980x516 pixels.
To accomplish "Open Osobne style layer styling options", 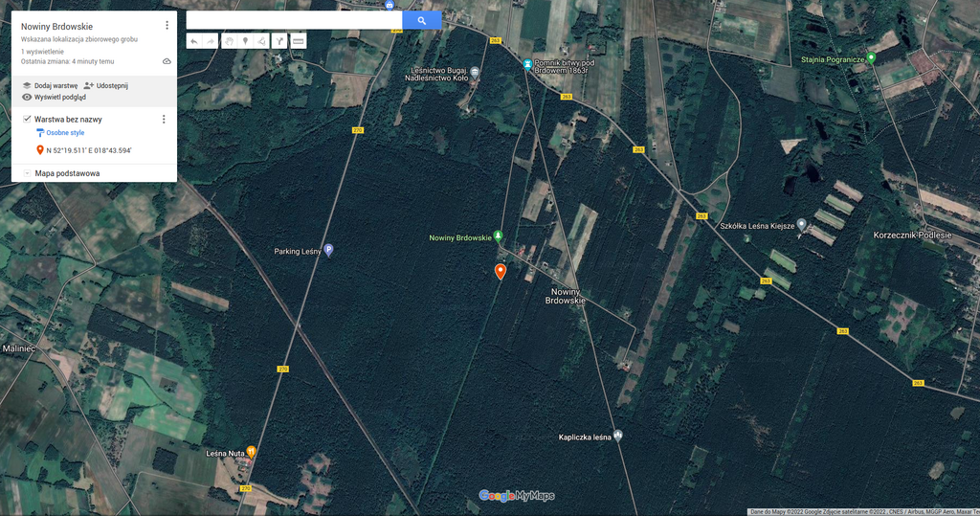I will coord(64,133).
